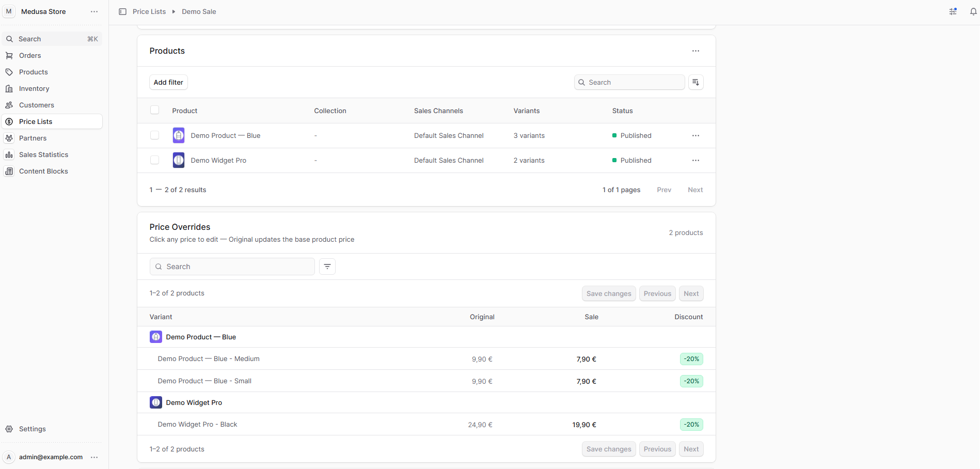Click the bottom Previous button in Price Overrides

click(657, 449)
